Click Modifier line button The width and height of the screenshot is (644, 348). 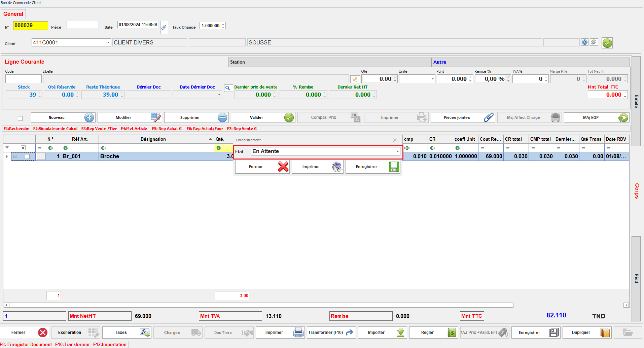(130, 117)
